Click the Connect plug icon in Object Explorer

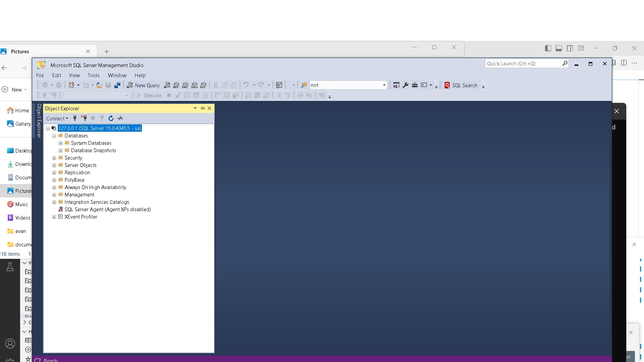click(x=75, y=118)
